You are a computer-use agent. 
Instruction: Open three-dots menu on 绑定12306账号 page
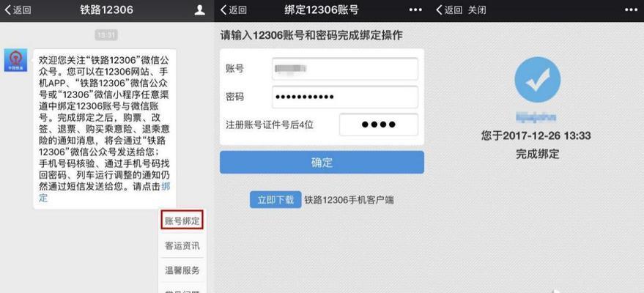(415, 10)
